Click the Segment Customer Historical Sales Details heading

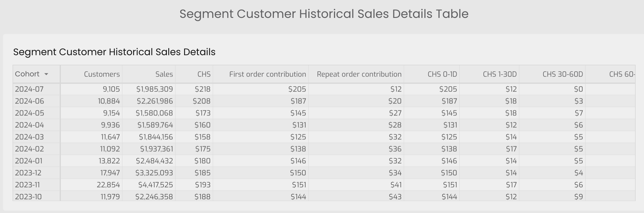(114, 52)
